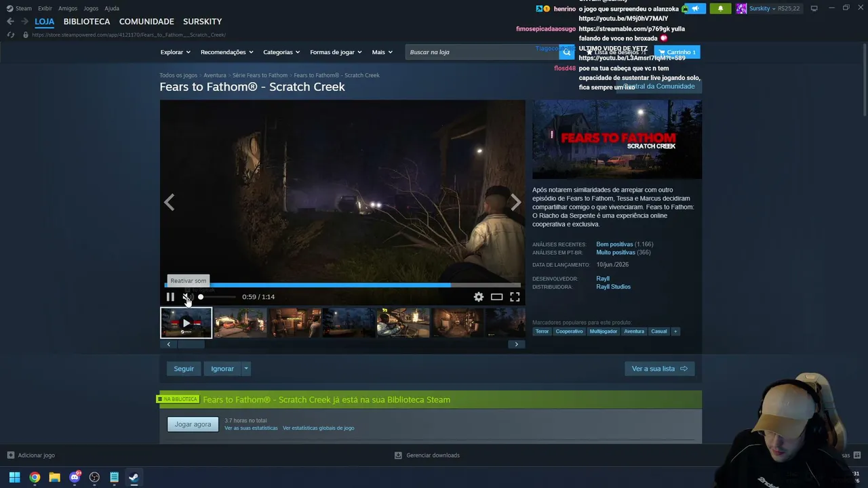Viewport: 868px width, 488px height.
Task: Open 'Ver estatísticas globais de jogo' link
Action: [319, 428]
